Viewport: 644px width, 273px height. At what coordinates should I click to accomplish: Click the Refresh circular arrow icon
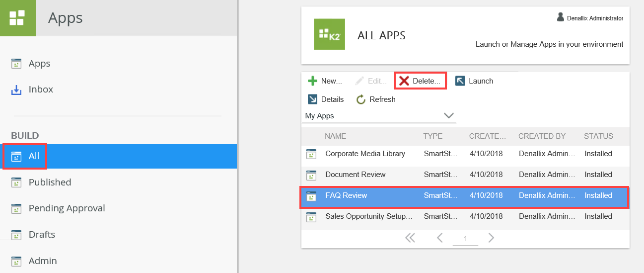pos(361,99)
